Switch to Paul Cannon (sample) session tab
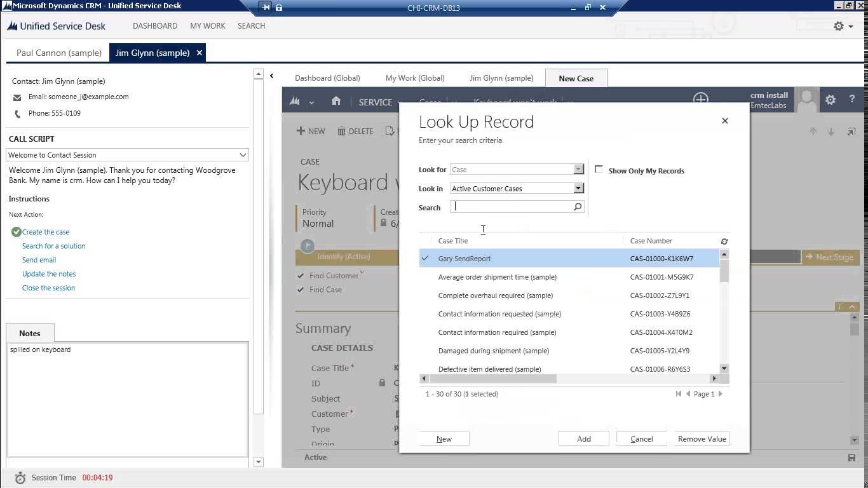The image size is (868, 488). click(x=59, y=53)
